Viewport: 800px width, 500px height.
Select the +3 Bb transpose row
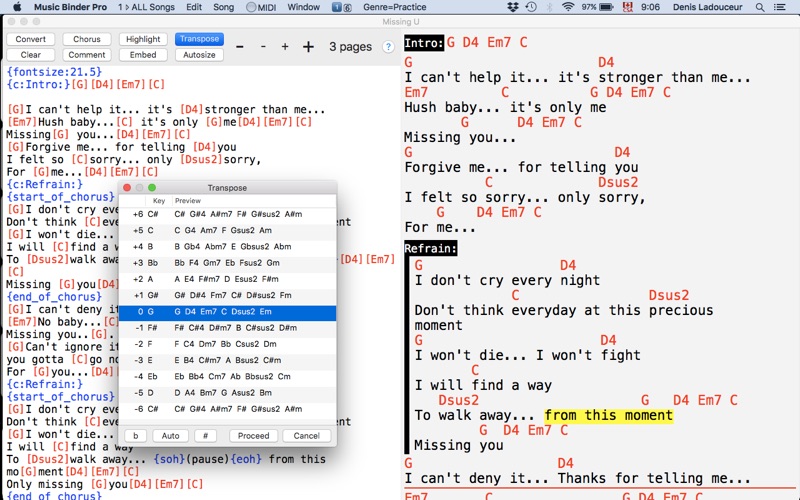coord(228,263)
